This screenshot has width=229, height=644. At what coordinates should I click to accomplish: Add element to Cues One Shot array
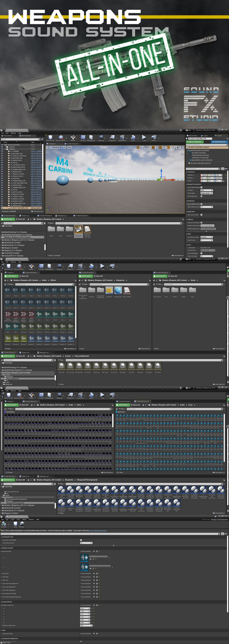[x=94, y=551]
